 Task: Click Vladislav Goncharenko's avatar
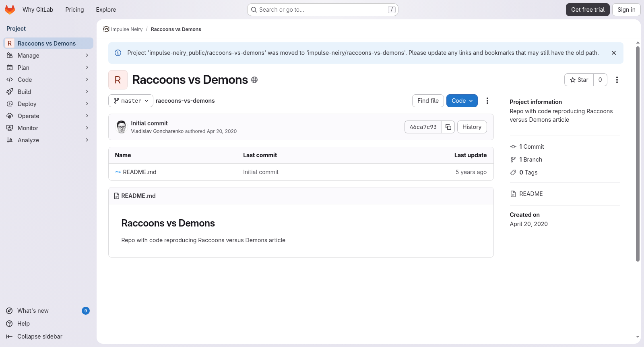121,127
